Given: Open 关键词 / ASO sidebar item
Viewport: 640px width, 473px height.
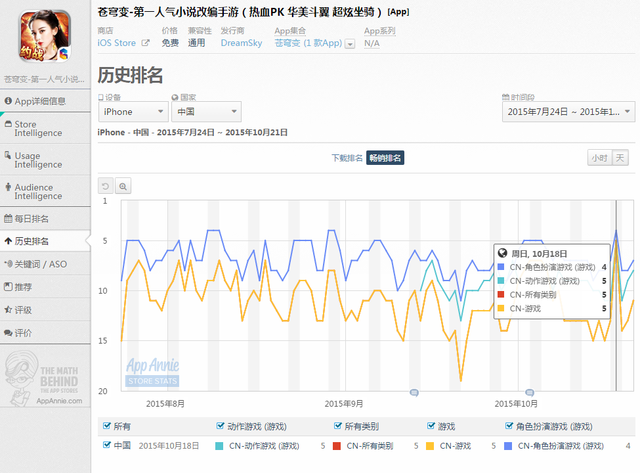Looking at the screenshot, I should pyautogui.click(x=45, y=264).
